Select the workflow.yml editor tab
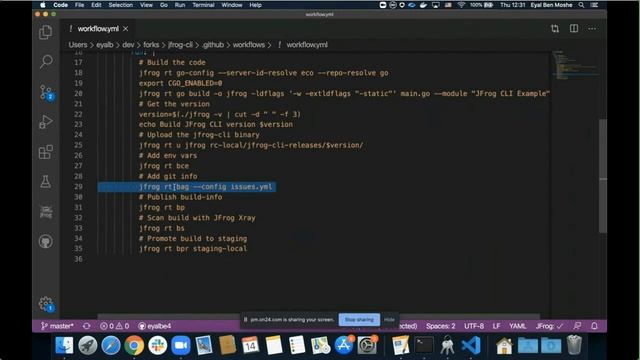The image size is (640, 360). (98, 29)
